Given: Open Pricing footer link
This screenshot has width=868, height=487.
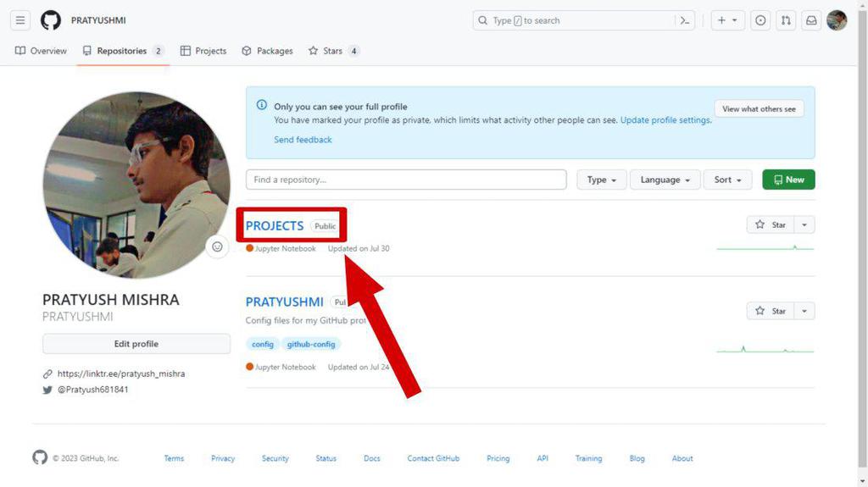Looking at the screenshot, I should [498, 458].
